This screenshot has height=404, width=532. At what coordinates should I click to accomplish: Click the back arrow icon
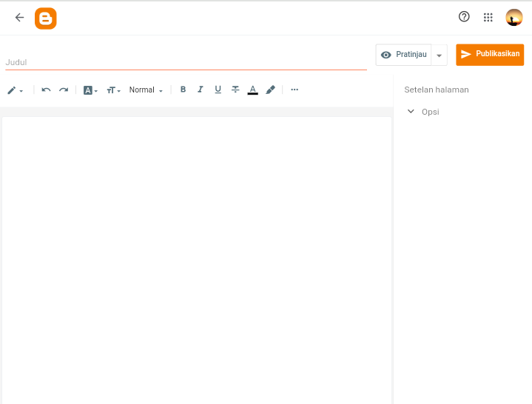click(20, 17)
